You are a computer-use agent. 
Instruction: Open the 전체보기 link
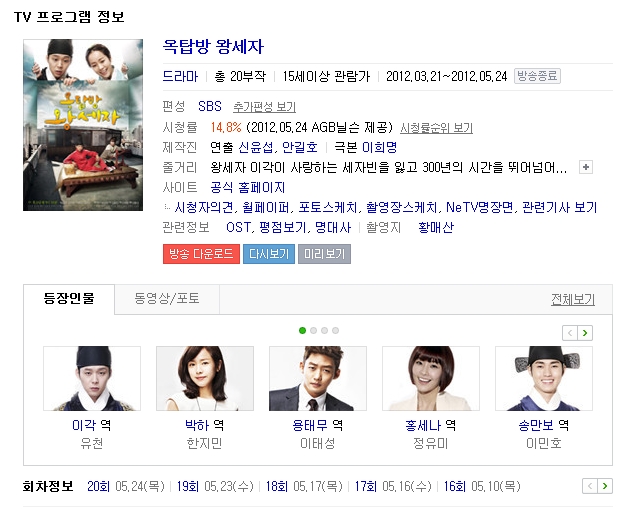click(573, 299)
